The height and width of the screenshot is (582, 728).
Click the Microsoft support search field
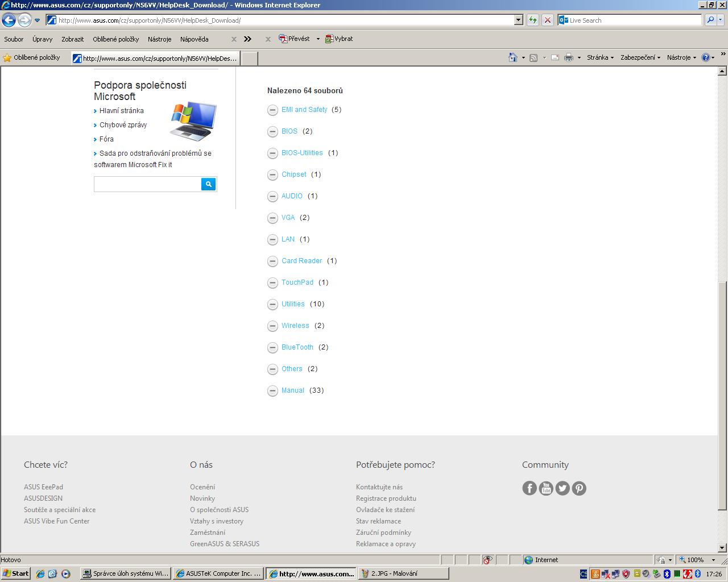148,184
